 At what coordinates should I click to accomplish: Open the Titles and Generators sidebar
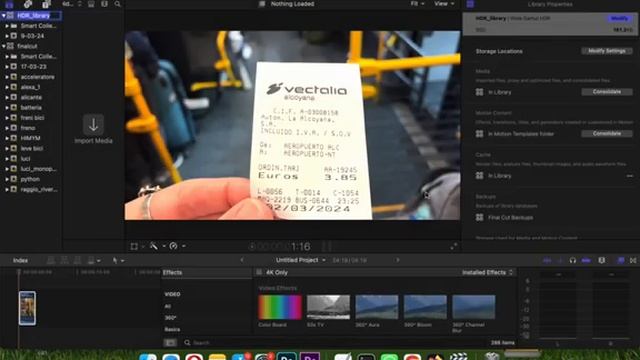click(46, 4)
